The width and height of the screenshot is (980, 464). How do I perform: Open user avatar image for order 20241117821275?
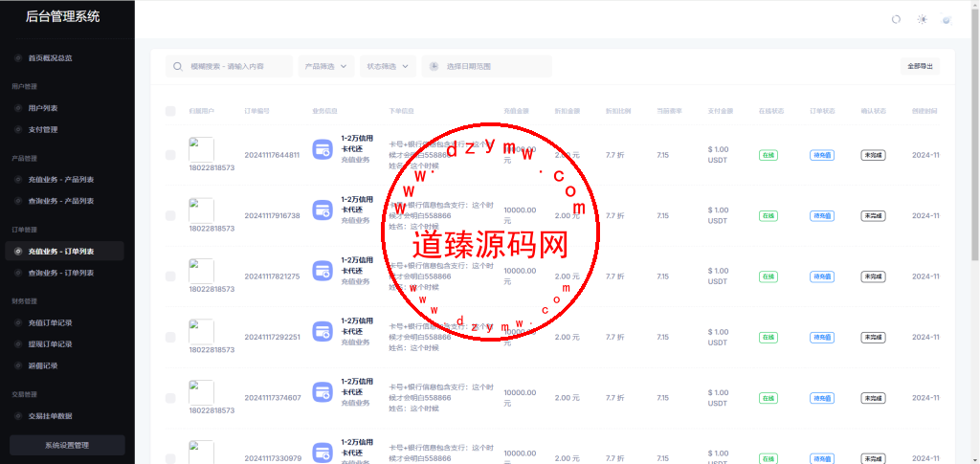201,271
